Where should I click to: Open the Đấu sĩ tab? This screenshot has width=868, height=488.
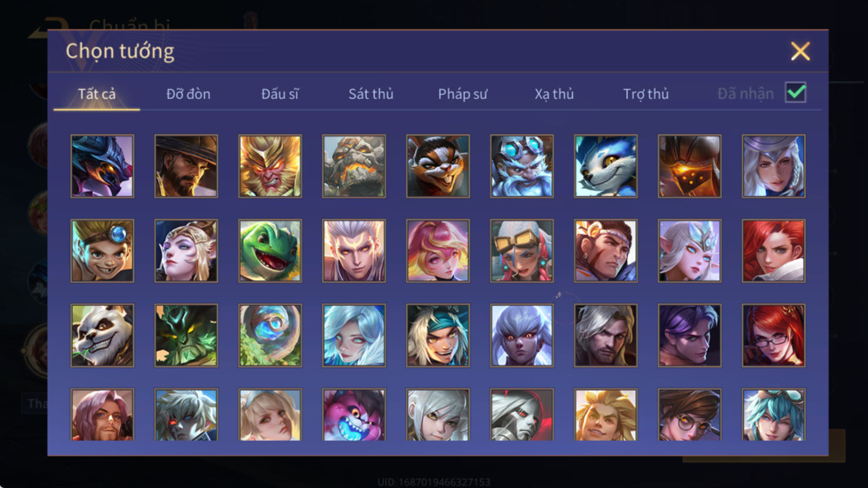(x=280, y=94)
